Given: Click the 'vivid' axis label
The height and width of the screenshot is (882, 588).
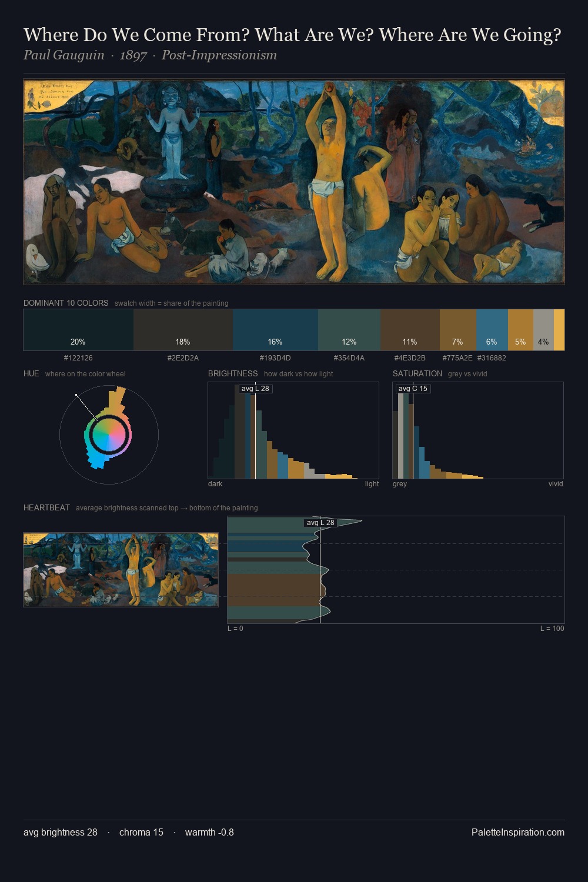Looking at the screenshot, I should tap(556, 484).
